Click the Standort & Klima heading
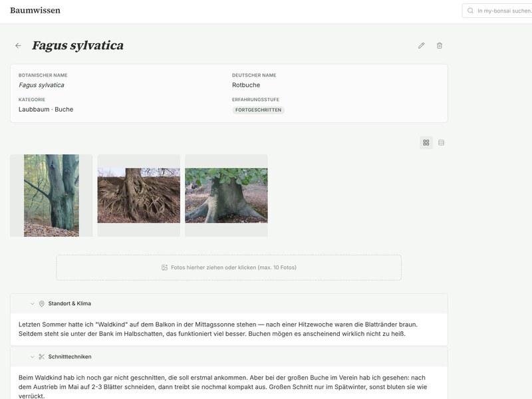532x399 pixels. pos(70,303)
